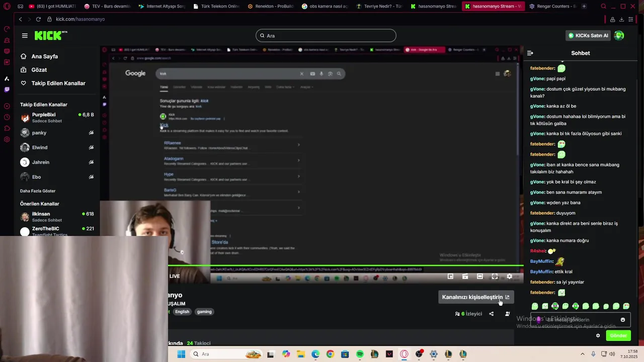Toggle theater mode on the player
The height and width of the screenshot is (362, 644).
[x=480, y=277]
